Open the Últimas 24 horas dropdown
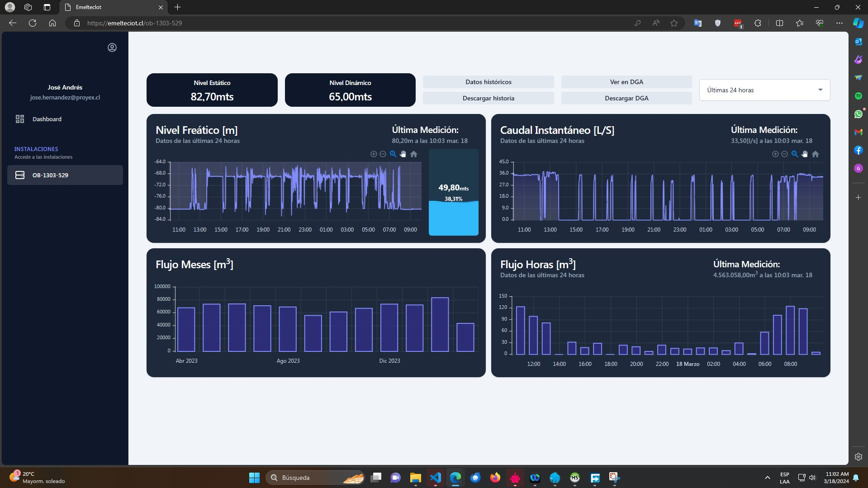The image size is (868, 488). (765, 90)
